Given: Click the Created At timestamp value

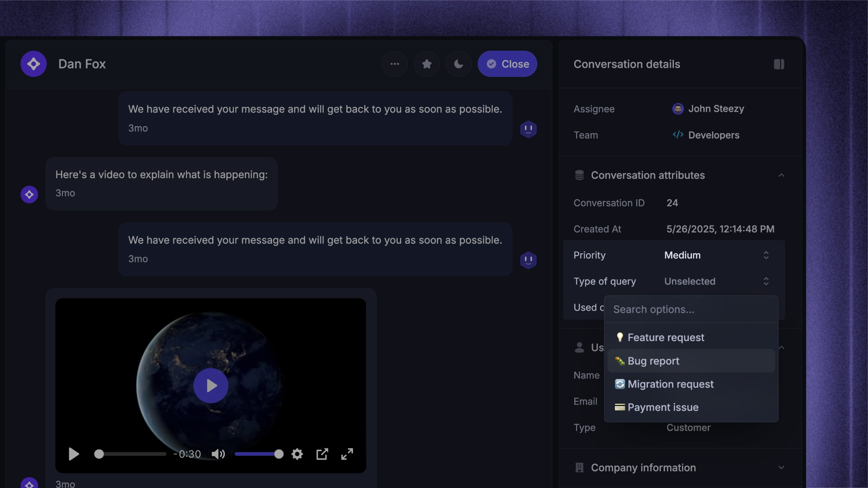Looking at the screenshot, I should point(720,229).
